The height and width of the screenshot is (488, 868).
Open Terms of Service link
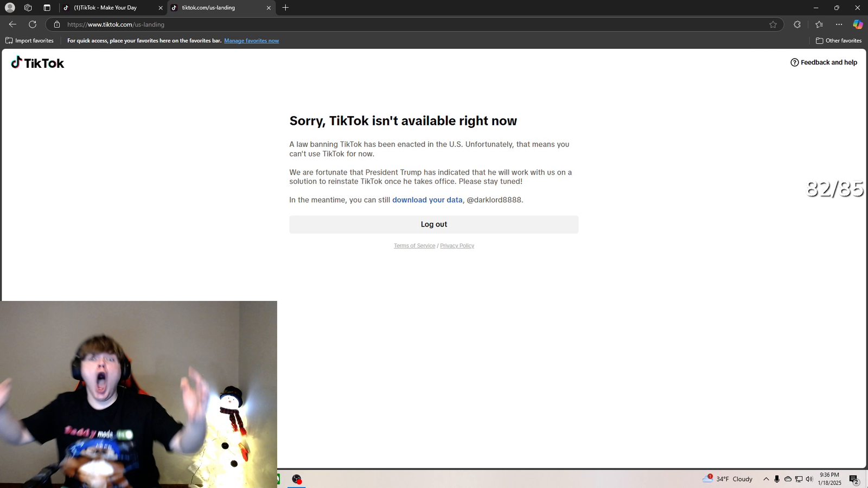click(414, 246)
